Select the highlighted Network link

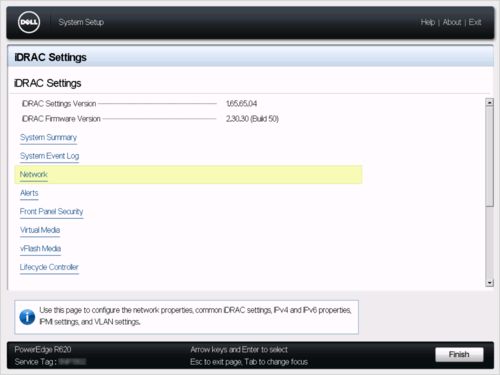tap(34, 174)
